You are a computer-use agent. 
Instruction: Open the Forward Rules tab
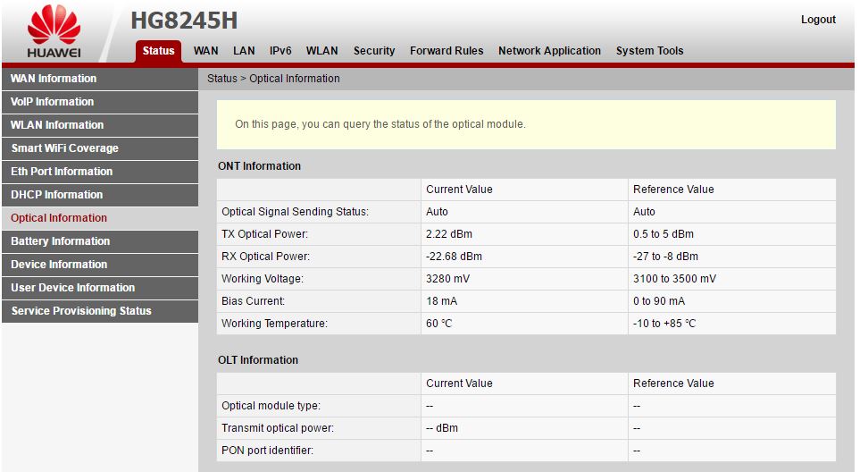447,51
